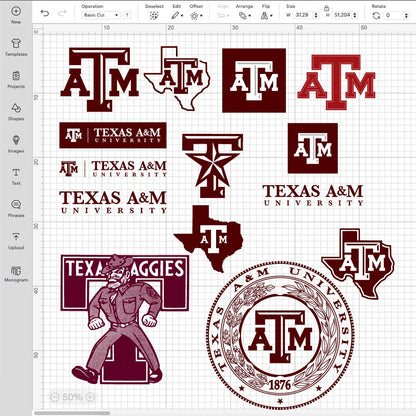Redo the last undone action

[x=62, y=13]
